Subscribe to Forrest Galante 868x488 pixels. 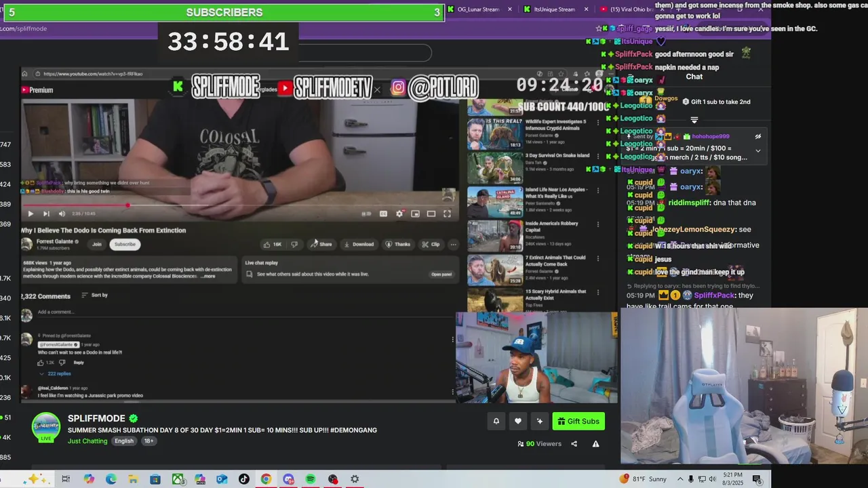tap(125, 244)
